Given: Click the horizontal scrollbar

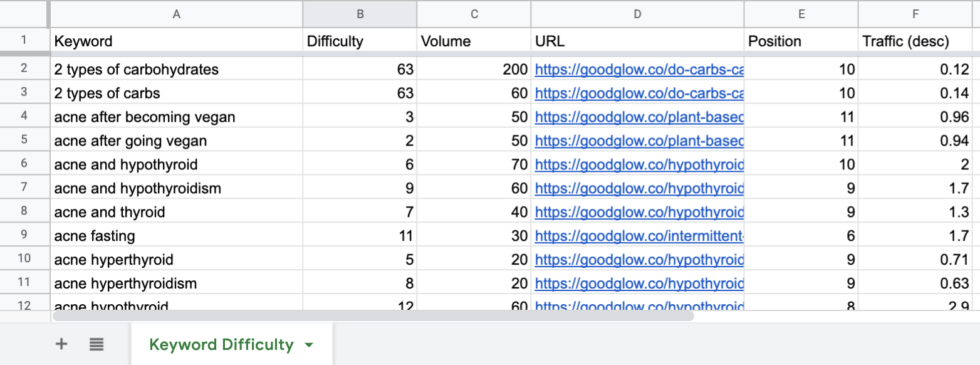Looking at the screenshot, I should pos(373,316).
